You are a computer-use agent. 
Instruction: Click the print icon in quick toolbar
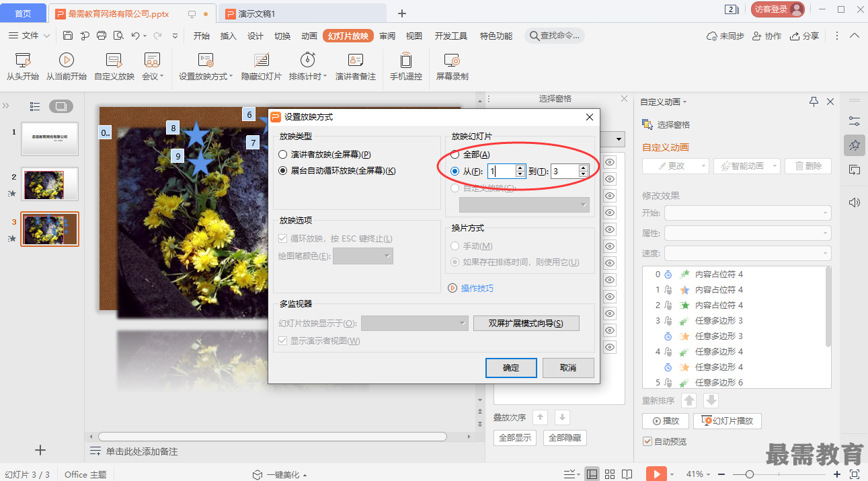click(102, 36)
